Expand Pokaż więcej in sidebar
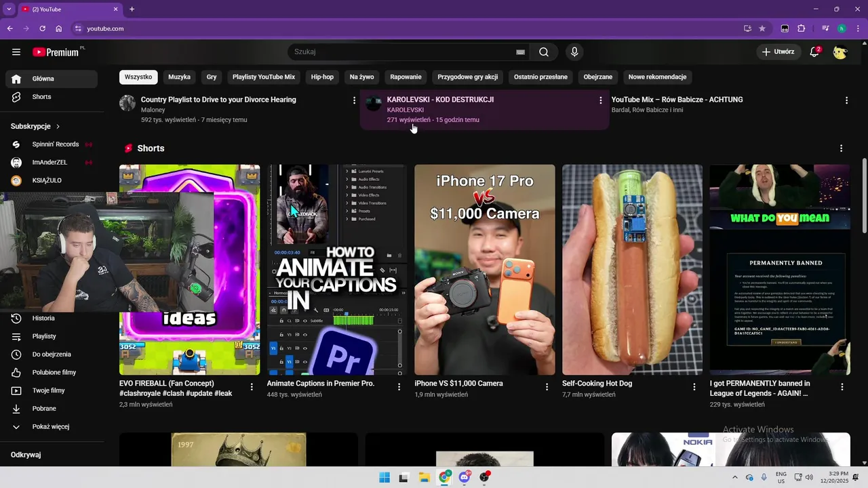868x488 pixels. 52,427
